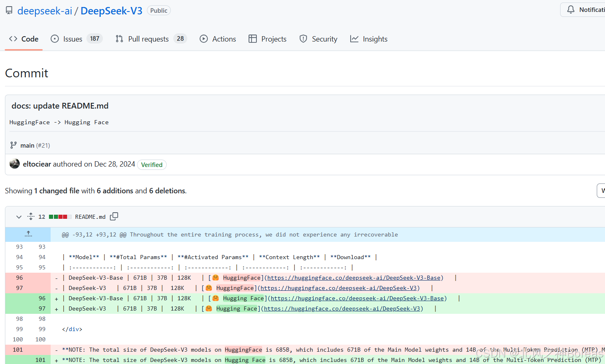Screen dimensions: 605x364
Task: Expand hidden diff lines via the up-arrow gutter icon
Action: tap(28, 234)
